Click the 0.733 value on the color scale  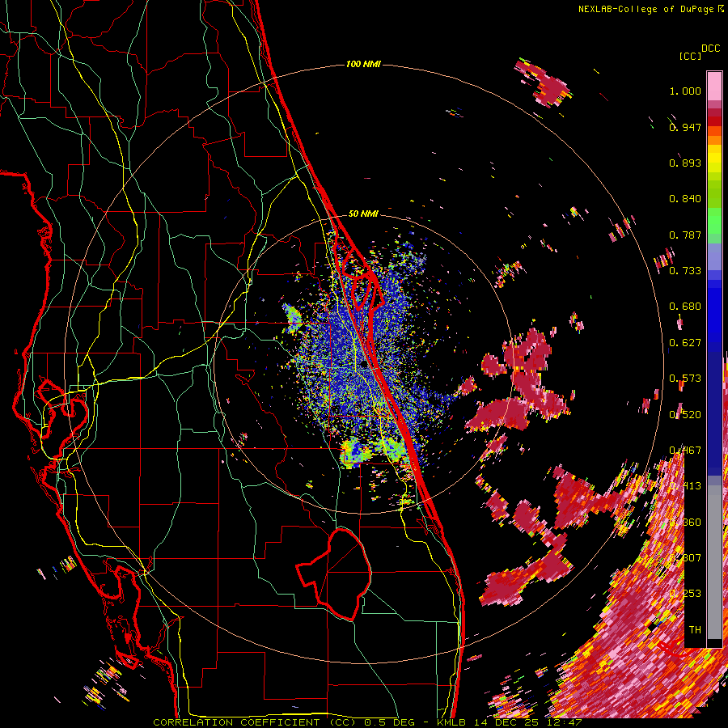pyautogui.click(x=685, y=271)
